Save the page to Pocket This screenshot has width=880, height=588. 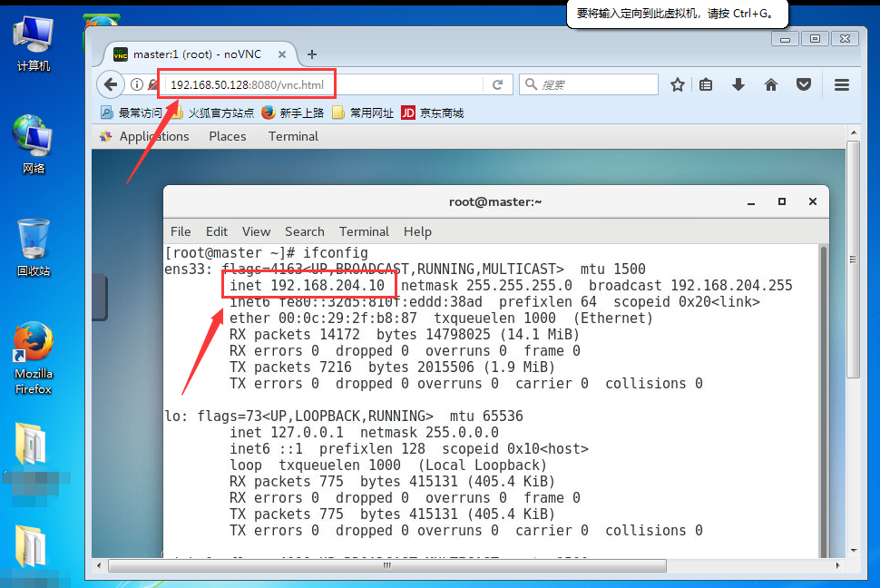[804, 83]
